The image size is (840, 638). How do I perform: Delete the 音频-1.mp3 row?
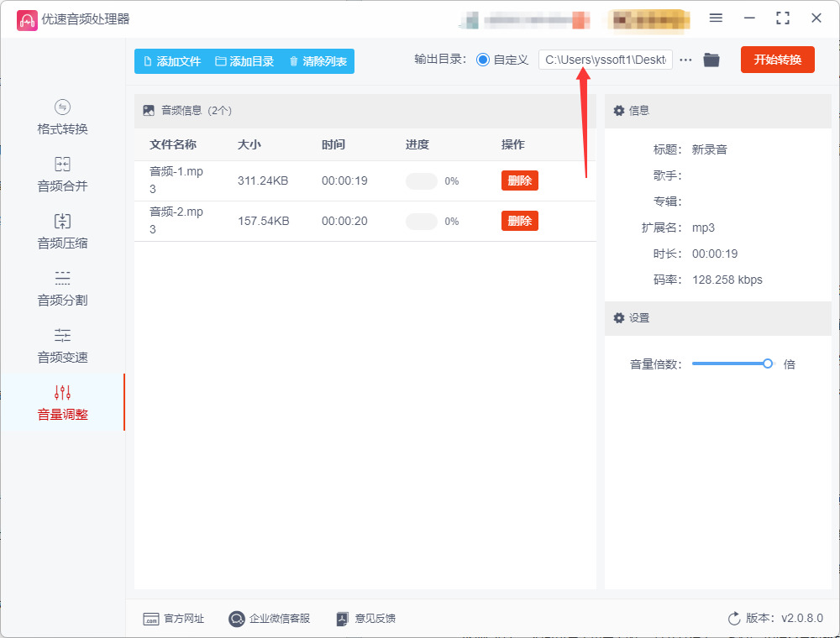tap(520, 181)
